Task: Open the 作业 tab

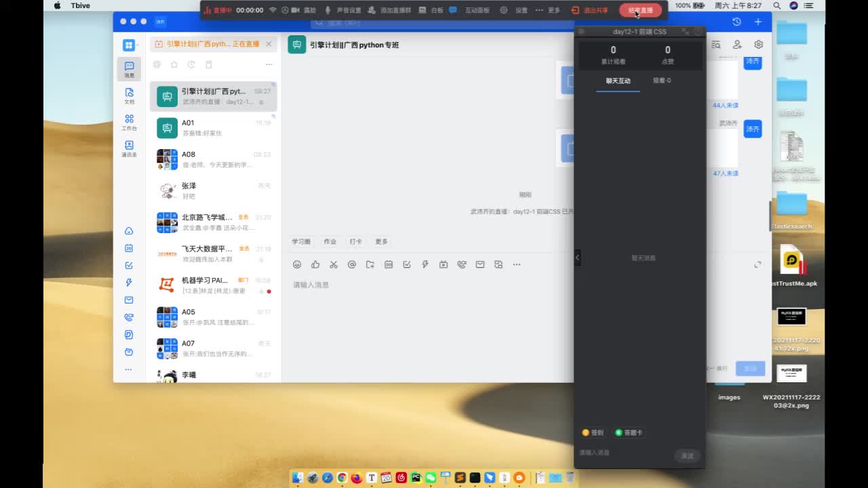Action: (330, 241)
